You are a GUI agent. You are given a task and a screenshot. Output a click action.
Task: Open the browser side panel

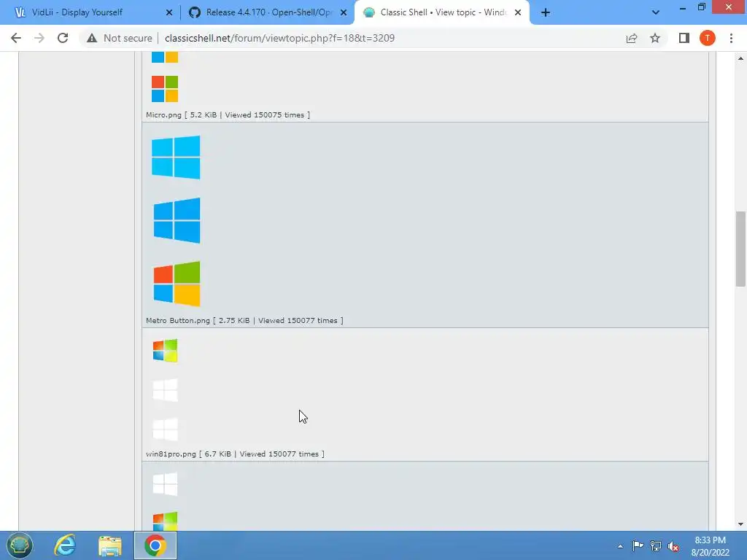pyautogui.click(x=684, y=38)
